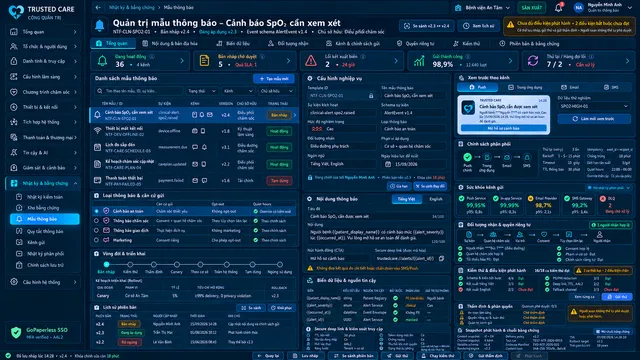Click the GoPaperless SSO shield icon
This screenshot has width=640, height=360.
click(x=16, y=333)
